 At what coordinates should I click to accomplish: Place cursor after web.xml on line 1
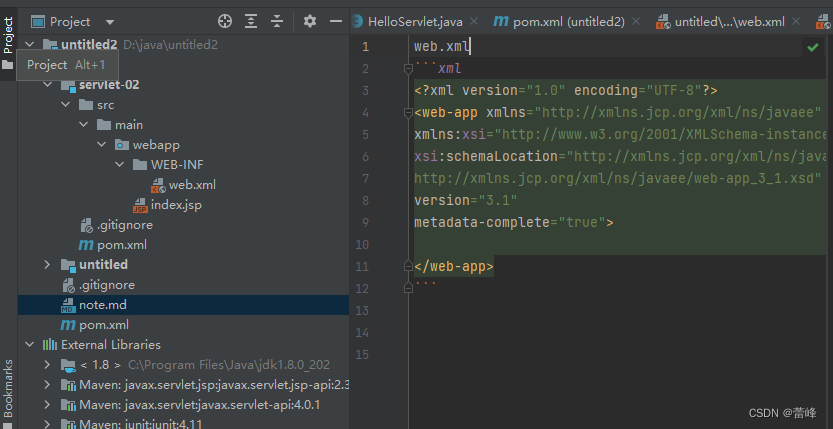pyautogui.click(x=471, y=47)
